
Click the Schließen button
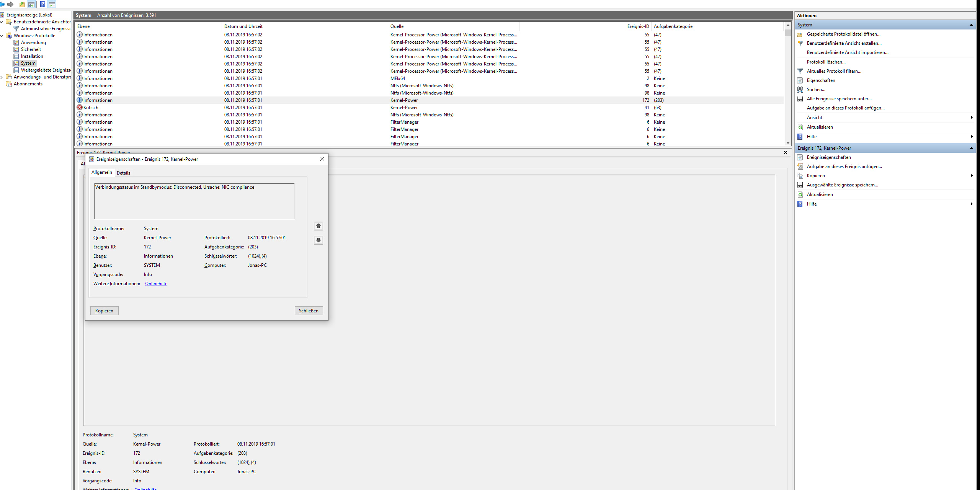309,311
